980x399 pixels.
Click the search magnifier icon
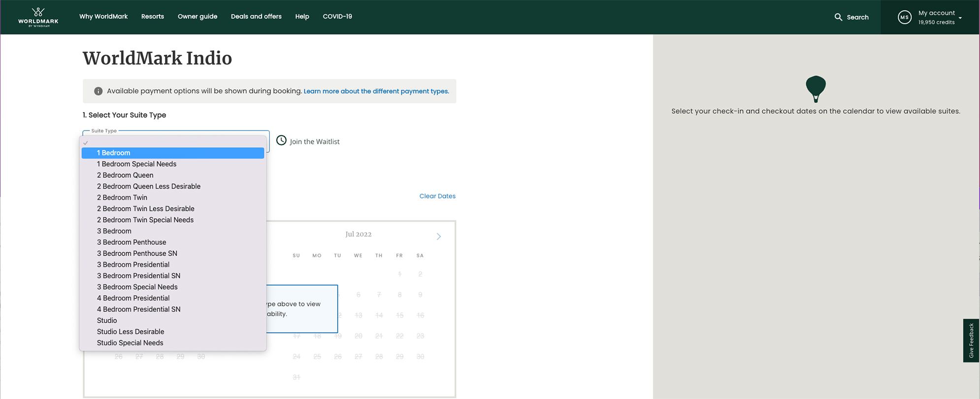tap(838, 17)
